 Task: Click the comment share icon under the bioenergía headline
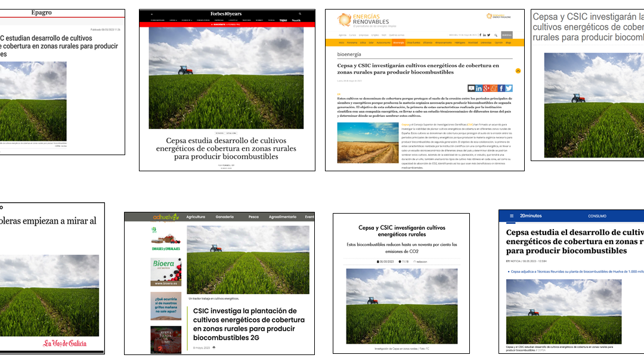pos(471,88)
